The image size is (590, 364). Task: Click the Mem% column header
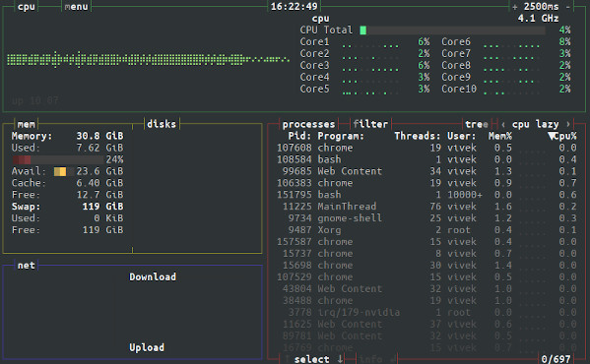pos(500,136)
